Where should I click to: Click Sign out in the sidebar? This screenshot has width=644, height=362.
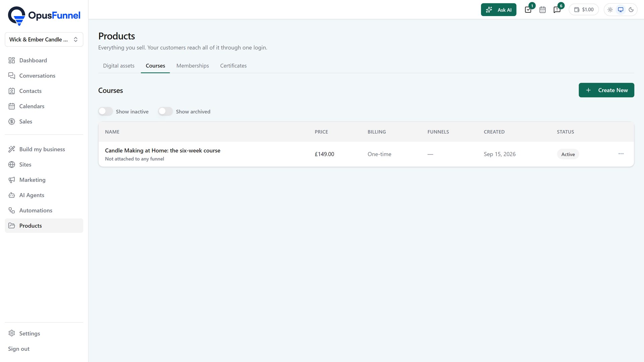click(x=19, y=349)
